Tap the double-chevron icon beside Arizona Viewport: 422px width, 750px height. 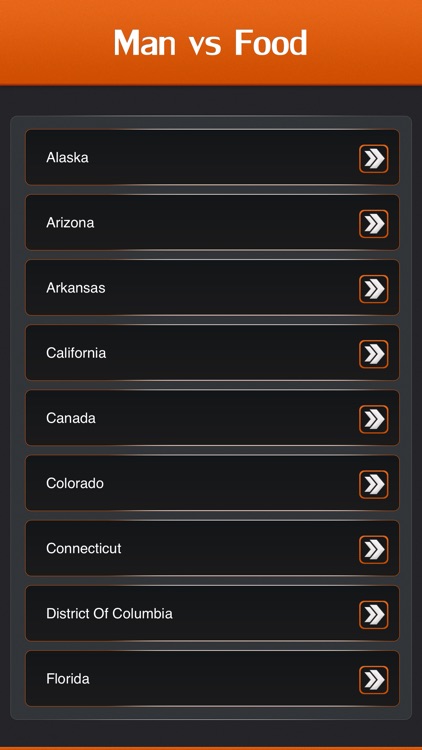click(x=374, y=224)
